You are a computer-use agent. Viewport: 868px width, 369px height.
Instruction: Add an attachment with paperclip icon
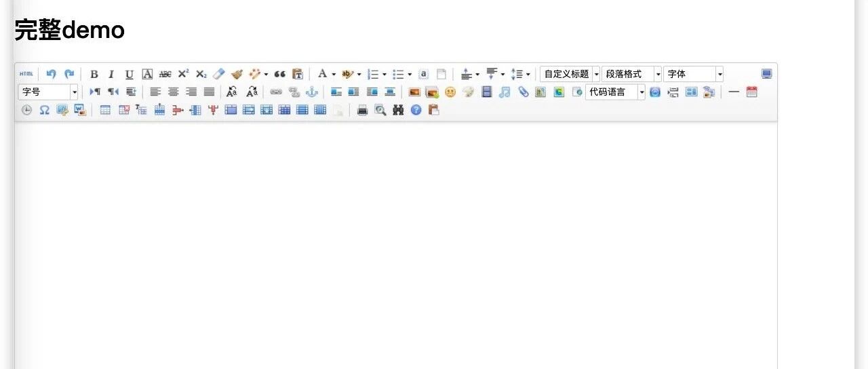point(523,92)
